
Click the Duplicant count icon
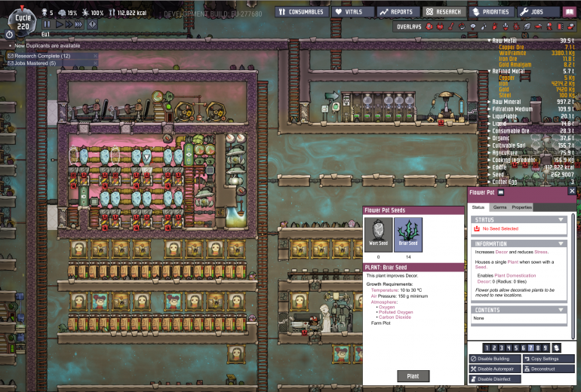[x=45, y=13]
